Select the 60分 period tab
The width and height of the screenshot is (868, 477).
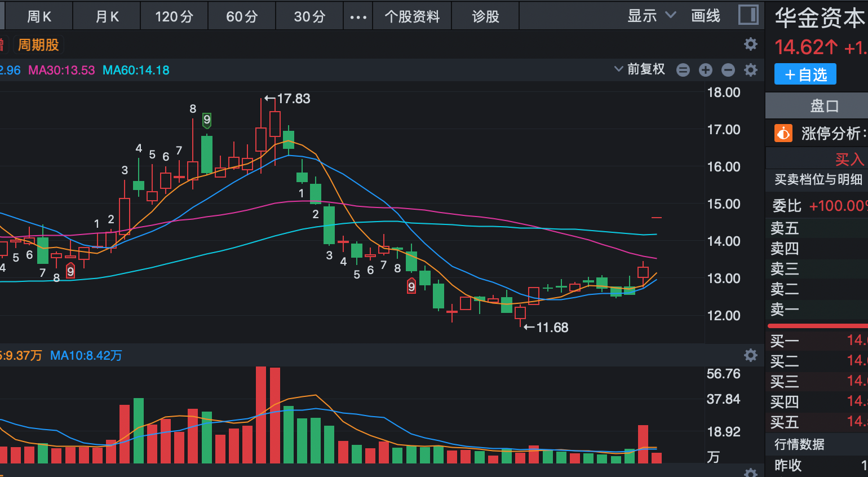point(242,16)
